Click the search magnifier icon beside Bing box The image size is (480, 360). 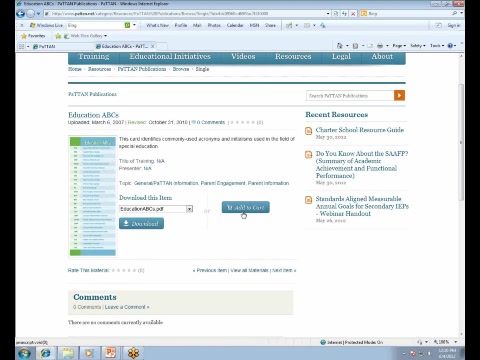[455, 13]
